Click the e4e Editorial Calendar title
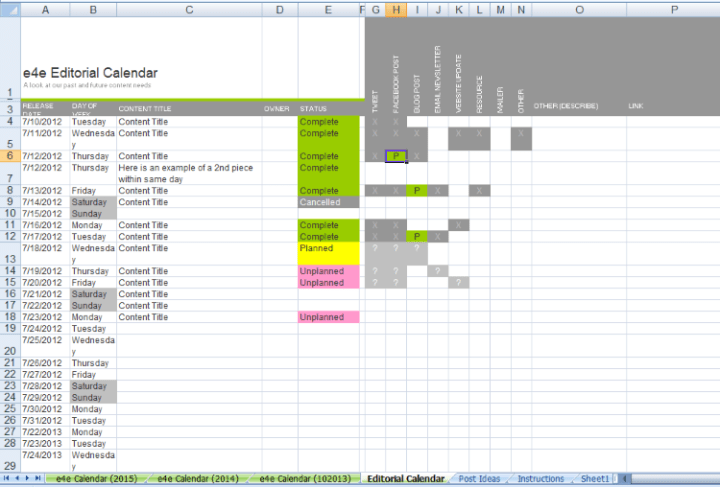This screenshot has height=487, width=720. coord(90,73)
